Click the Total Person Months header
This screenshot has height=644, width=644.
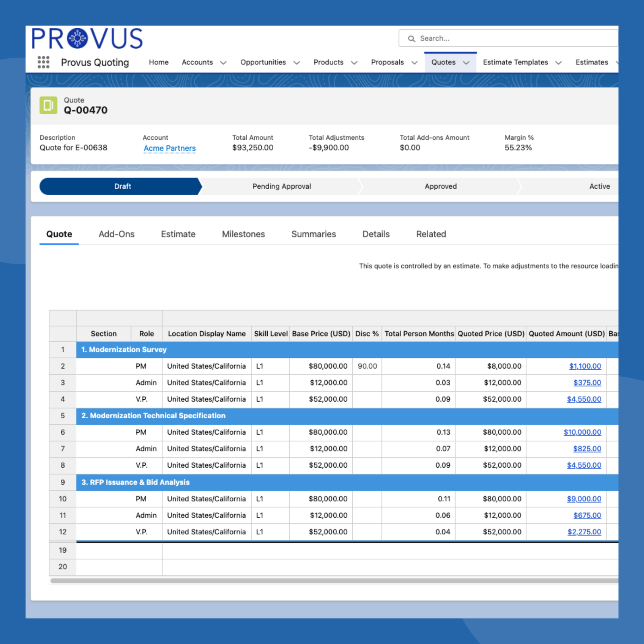(419, 334)
